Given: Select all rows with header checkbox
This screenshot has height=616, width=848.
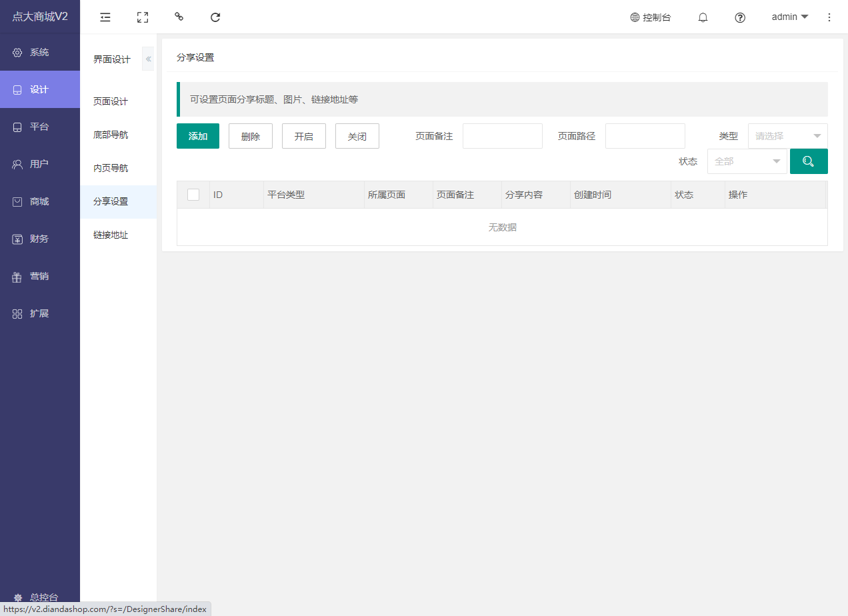Looking at the screenshot, I should (x=193, y=195).
